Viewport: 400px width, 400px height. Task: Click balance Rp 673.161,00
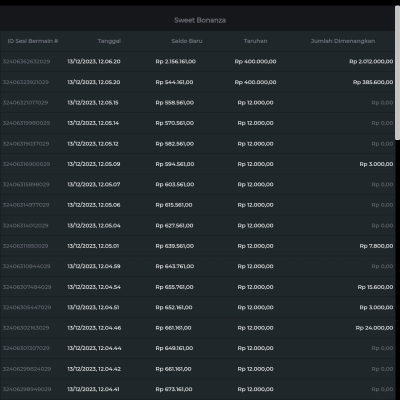(x=174, y=390)
